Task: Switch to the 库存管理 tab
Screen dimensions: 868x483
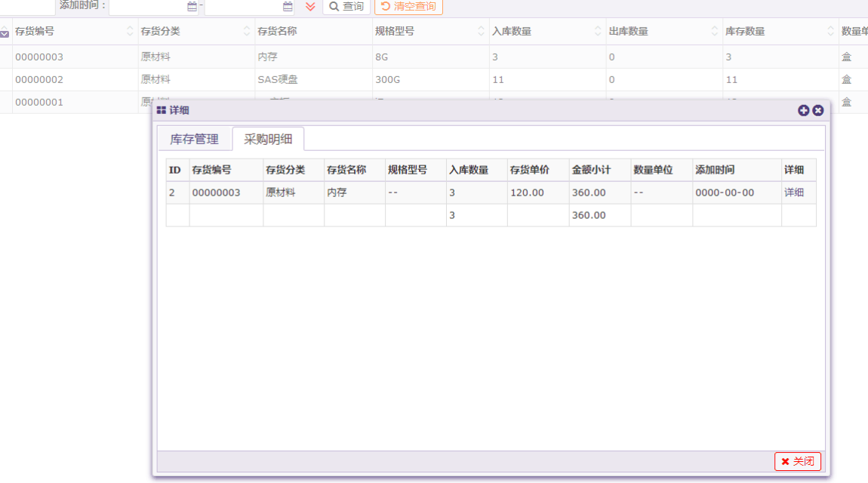Action: 194,139
